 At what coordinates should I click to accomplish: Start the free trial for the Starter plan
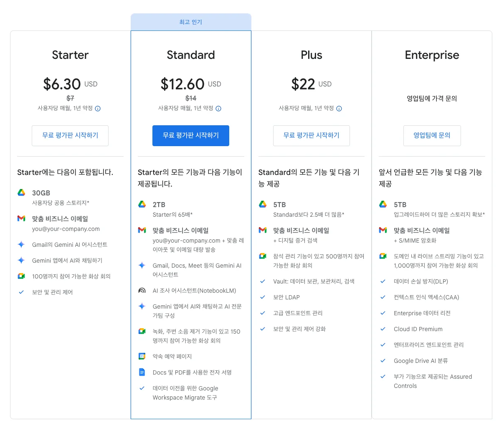70,135
